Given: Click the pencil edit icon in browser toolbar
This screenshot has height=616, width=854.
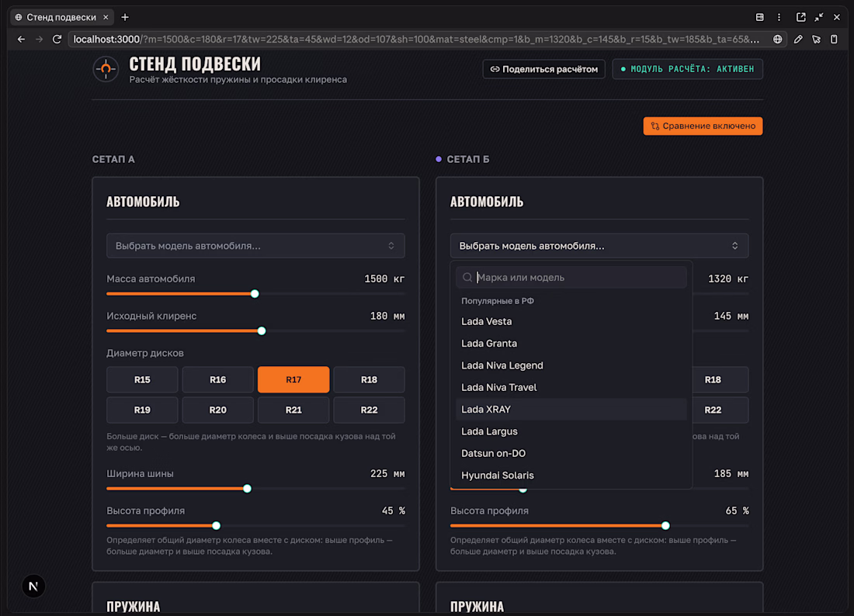Looking at the screenshot, I should [x=798, y=40].
